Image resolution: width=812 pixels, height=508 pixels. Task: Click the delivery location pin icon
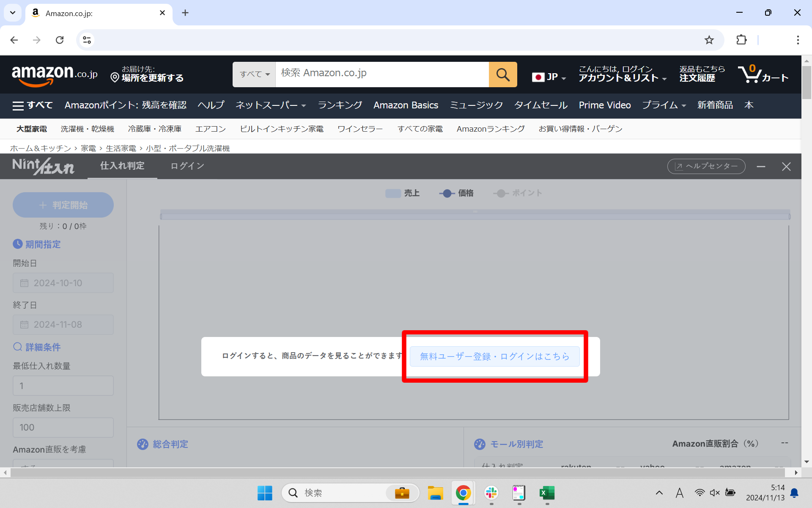[x=114, y=77]
